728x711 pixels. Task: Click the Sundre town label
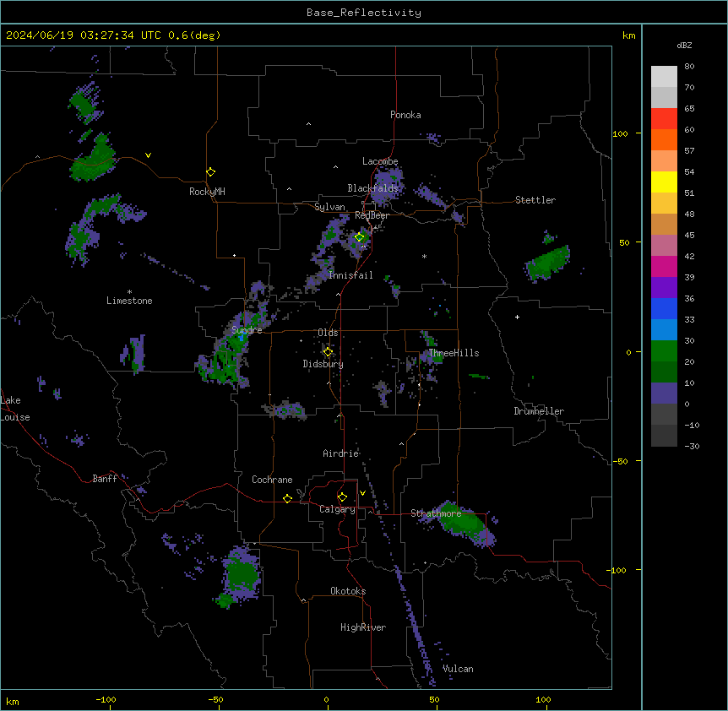click(247, 330)
